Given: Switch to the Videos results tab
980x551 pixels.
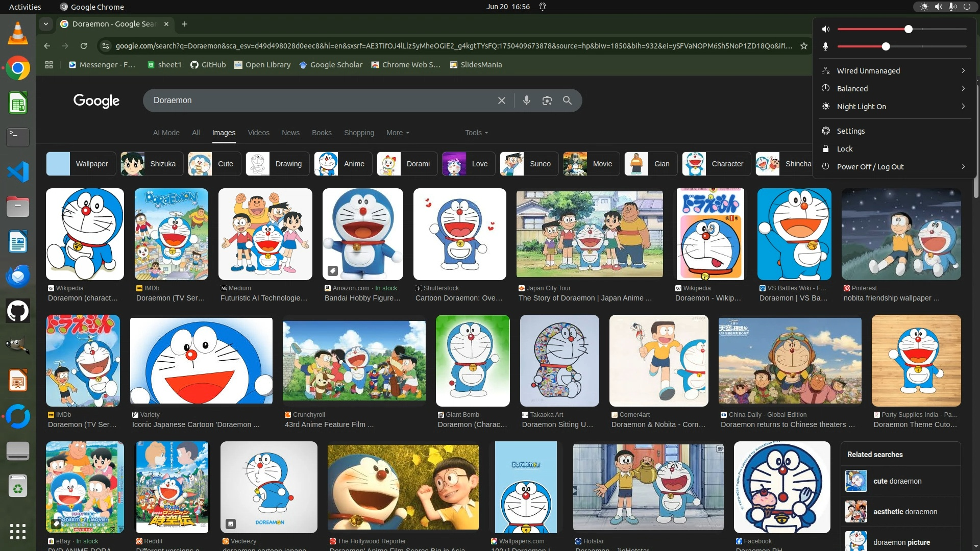Looking at the screenshot, I should tap(258, 133).
